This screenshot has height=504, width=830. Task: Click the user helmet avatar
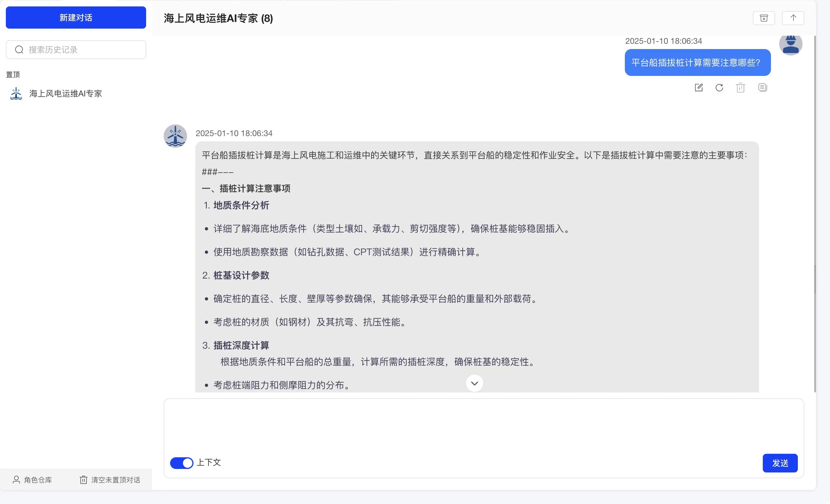pos(790,44)
